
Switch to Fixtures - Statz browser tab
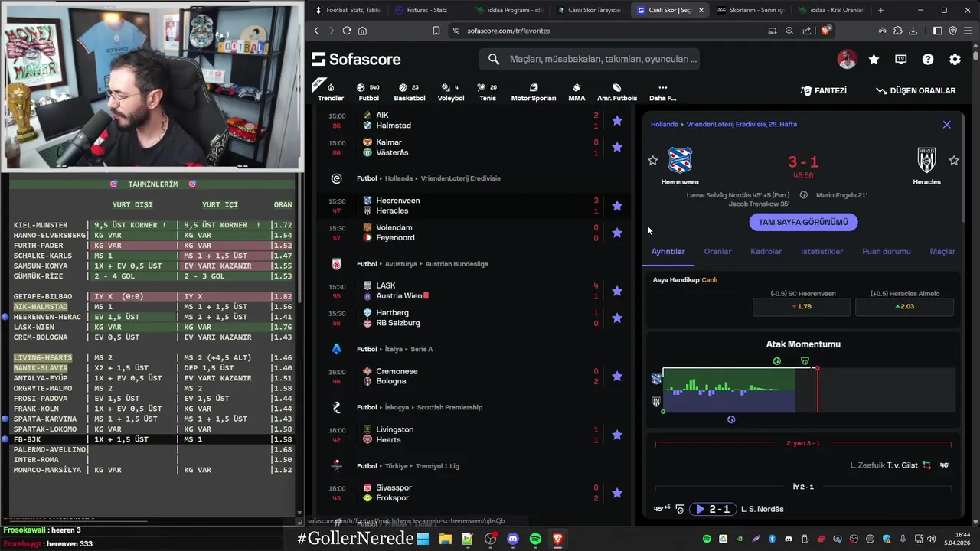(x=427, y=10)
